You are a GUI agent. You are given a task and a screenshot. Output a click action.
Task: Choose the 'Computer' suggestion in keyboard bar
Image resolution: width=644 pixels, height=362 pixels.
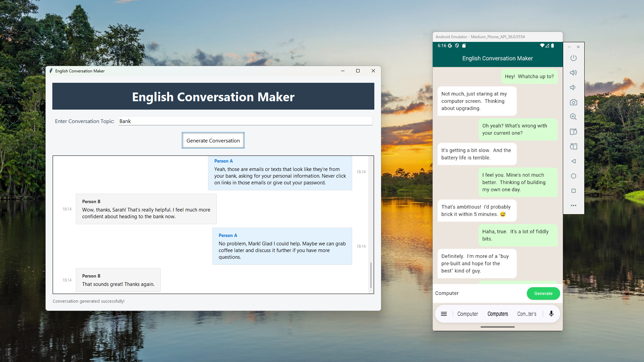(468, 314)
